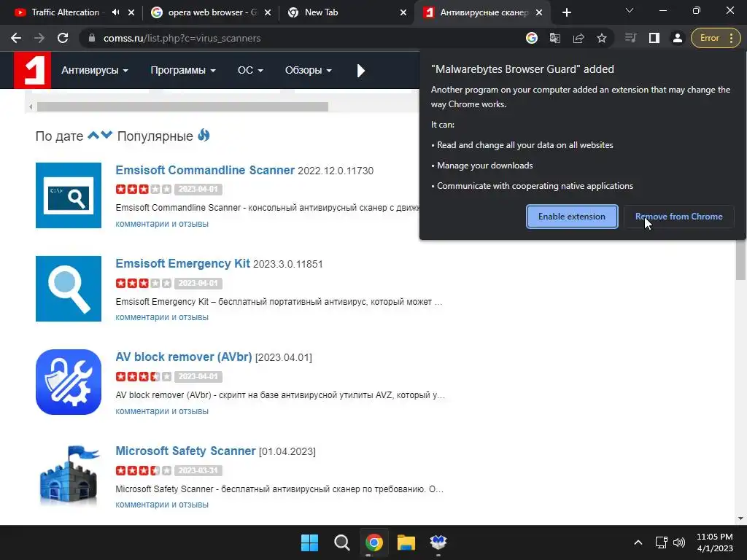Mute the Traffic Altercation tab audio

[115, 12]
